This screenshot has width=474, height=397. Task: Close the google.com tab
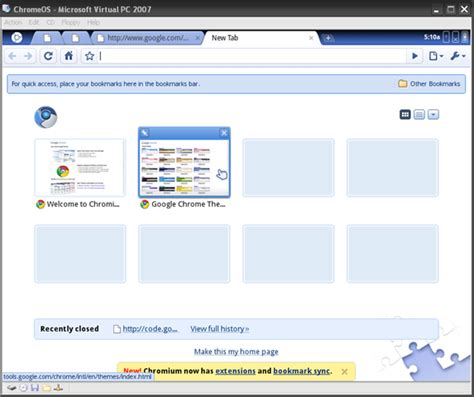coord(197,38)
